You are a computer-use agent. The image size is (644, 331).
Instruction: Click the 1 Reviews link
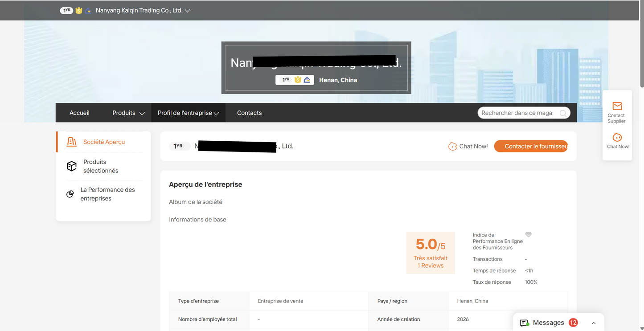click(x=431, y=266)
